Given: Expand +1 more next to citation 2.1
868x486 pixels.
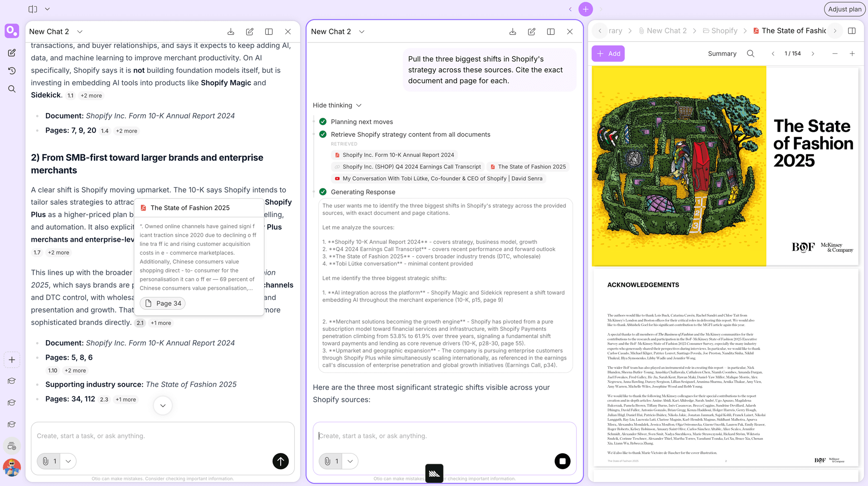Looking at the screenshot, I should tap(161, 323).
